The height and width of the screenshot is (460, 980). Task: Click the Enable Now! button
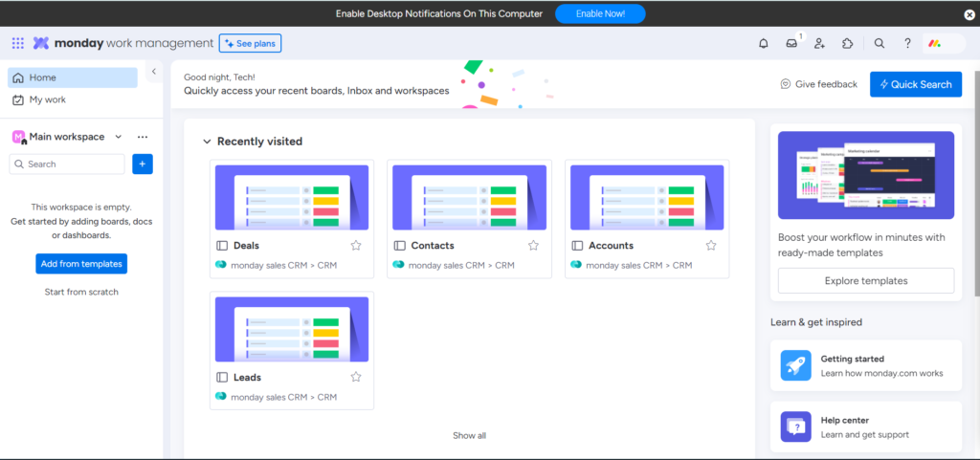pos(600,13)
